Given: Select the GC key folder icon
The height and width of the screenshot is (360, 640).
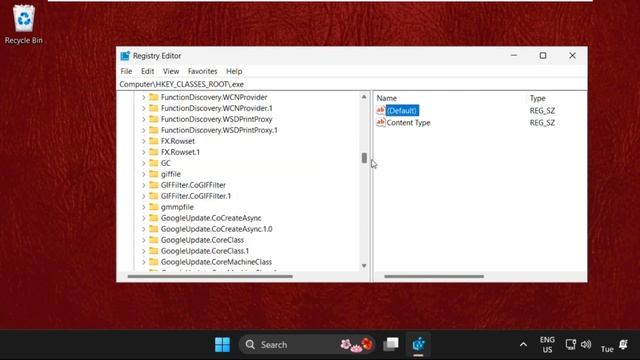Looking at the screenshot, I should (153, 163).
